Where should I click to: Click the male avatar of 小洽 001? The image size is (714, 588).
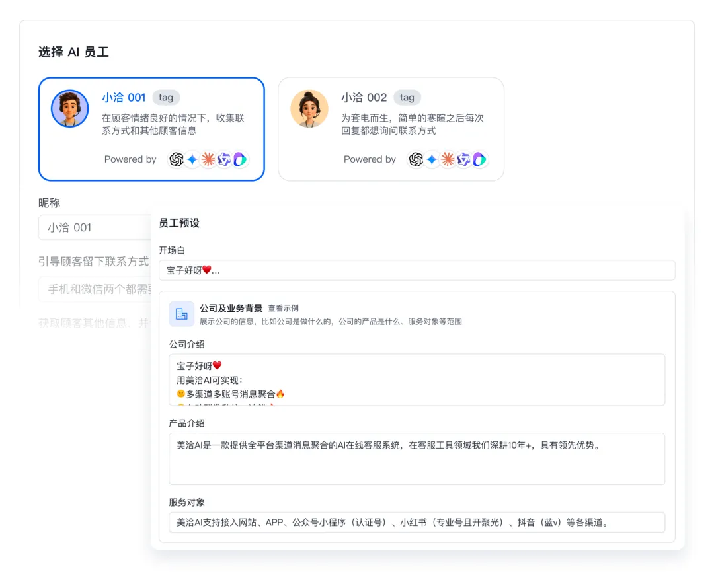70,108
